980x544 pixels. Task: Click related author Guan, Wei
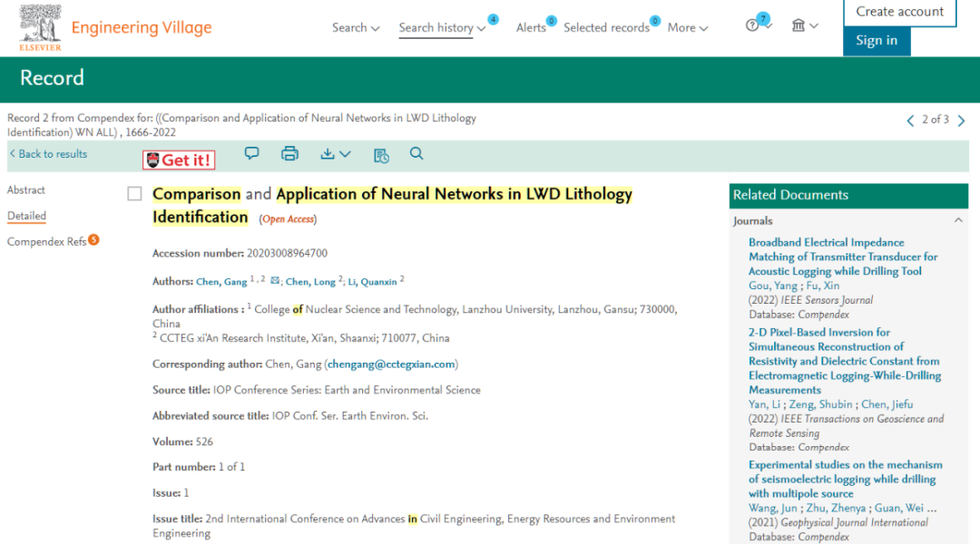pos(898,508)
